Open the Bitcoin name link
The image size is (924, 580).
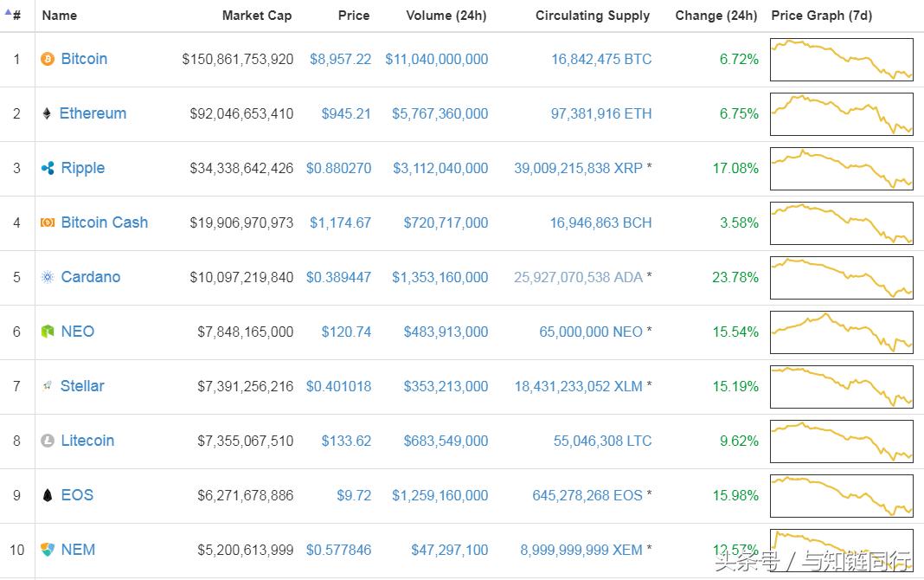84,59
